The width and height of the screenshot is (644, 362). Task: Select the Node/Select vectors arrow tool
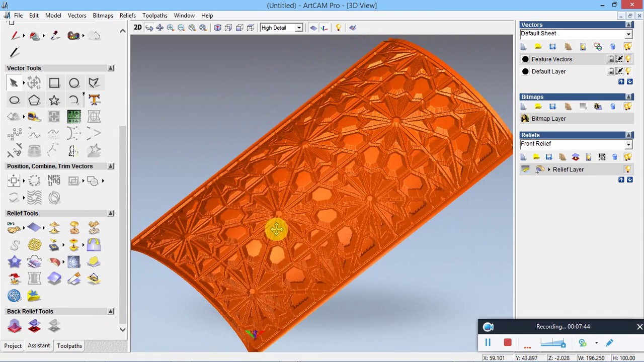(x=14, y=83)
